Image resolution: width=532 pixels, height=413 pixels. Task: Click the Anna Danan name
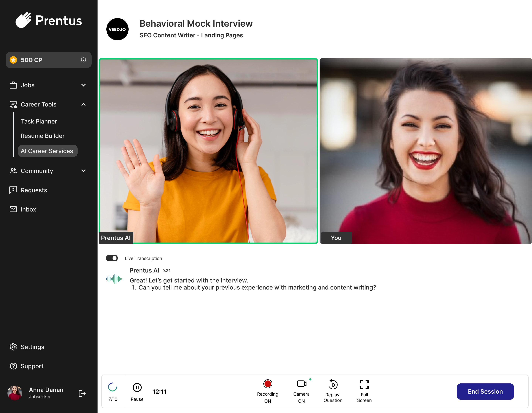coord(46,390)
